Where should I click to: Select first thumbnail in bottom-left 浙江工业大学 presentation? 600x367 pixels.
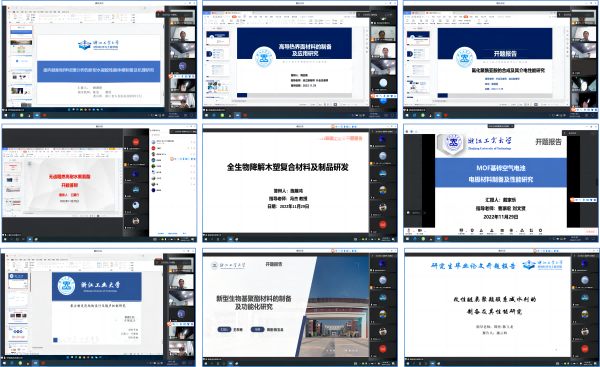click(x=18, y=281)
